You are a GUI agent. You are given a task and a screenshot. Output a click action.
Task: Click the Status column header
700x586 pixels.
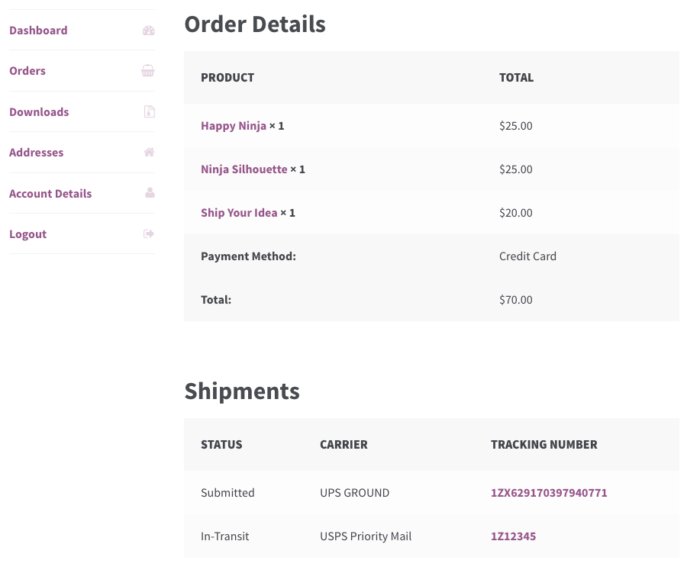tap(221, 445)
